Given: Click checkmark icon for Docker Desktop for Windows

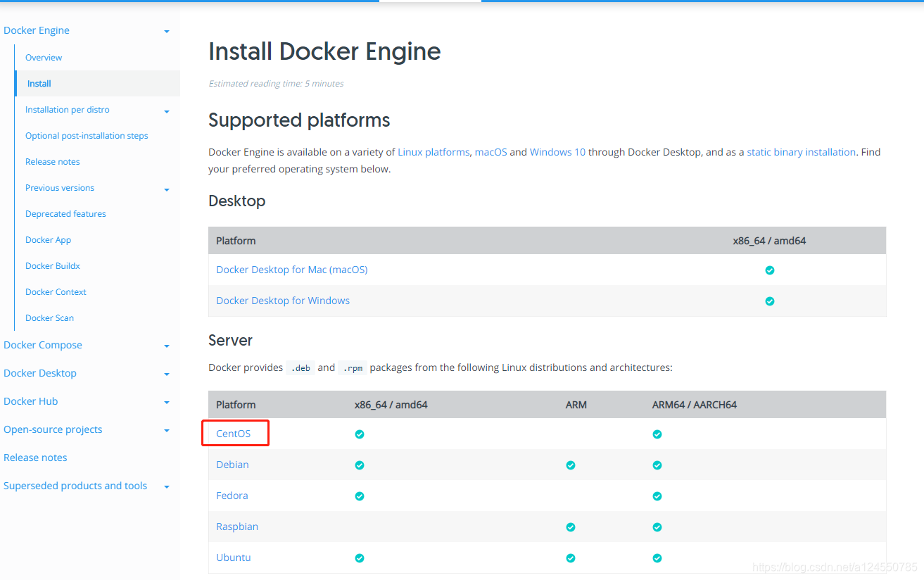Looking at the screenshot, I should (770, 301).
